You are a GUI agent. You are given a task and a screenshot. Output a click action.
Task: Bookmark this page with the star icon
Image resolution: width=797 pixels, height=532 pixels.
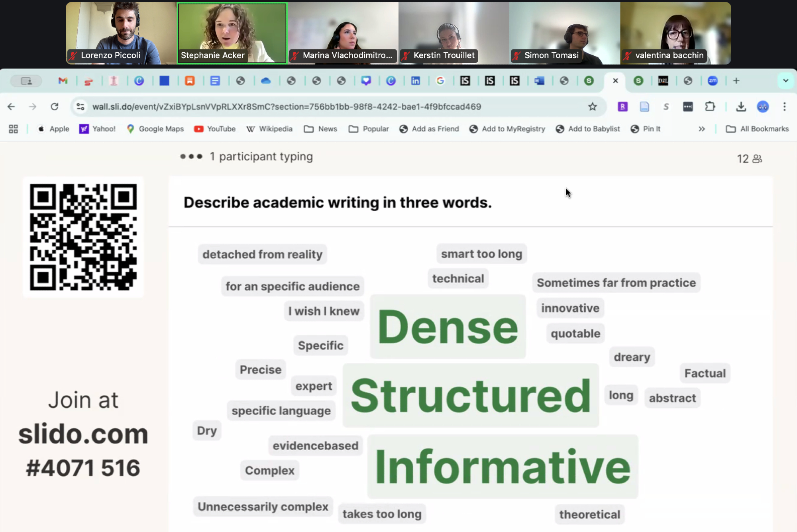click(x=592, y=106)
